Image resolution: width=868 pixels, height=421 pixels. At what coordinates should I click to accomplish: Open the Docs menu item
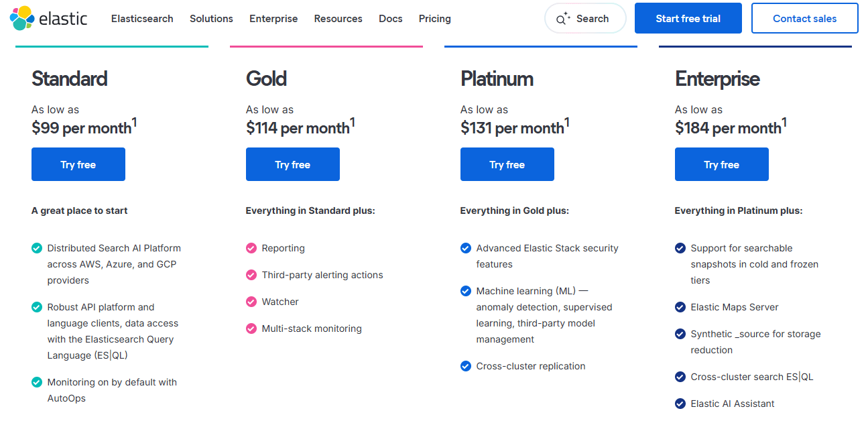(390, 19)
